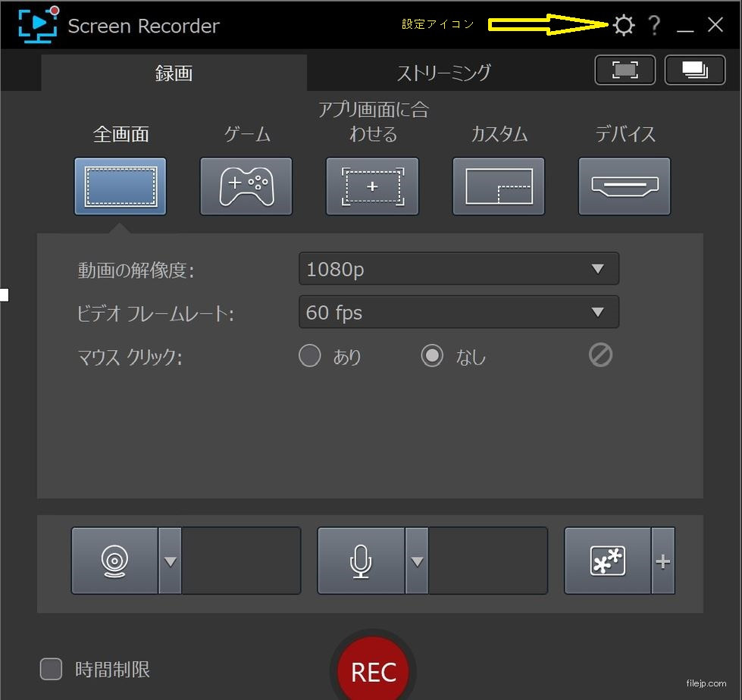This screenshot has width=742, height=700.
Task: Select 全画面 full screen recording mode
Action: tap(121, 186)
